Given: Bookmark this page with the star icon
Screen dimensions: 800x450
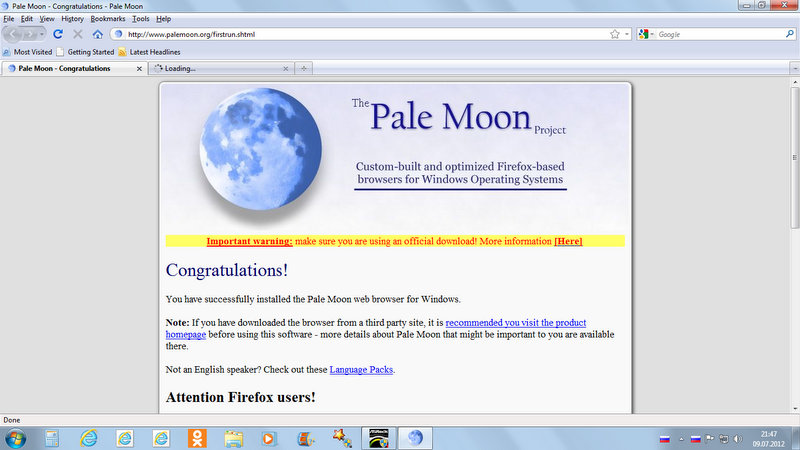Looking at the screenshot, I should pyautogui.click(x=614, y=34).
